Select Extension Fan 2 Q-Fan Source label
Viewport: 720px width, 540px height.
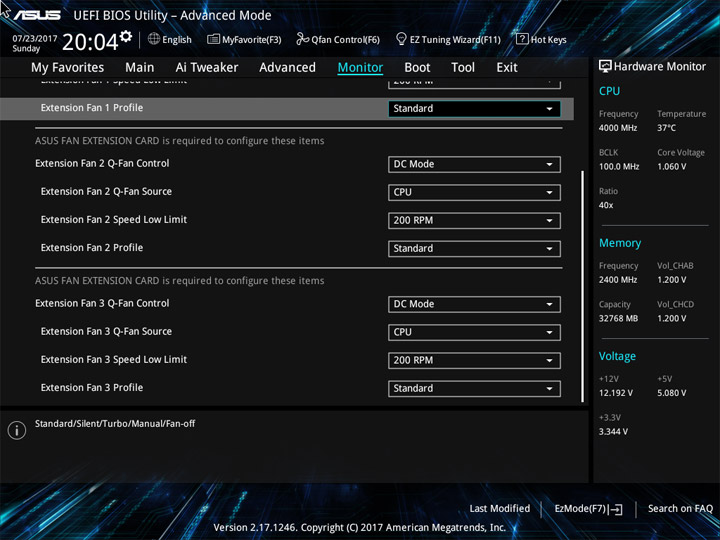106,191
